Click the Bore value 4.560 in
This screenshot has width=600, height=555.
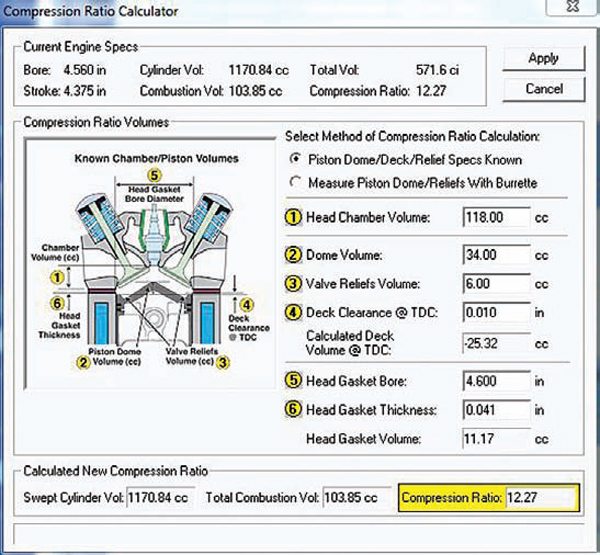[85, 70]
